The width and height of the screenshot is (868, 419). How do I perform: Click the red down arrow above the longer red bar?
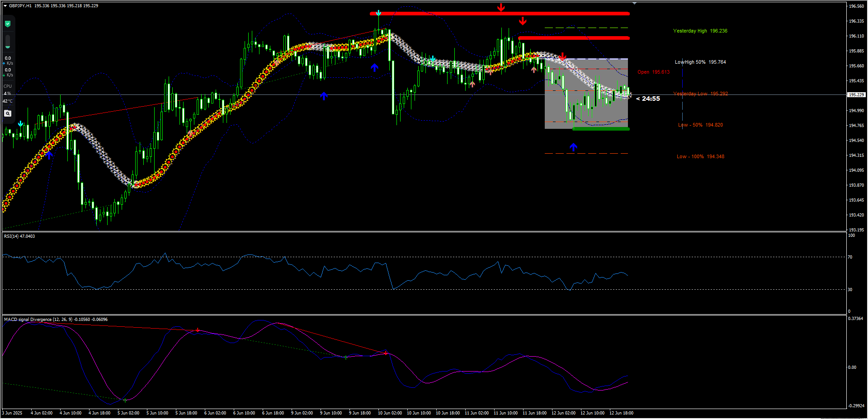pos(501,7)
